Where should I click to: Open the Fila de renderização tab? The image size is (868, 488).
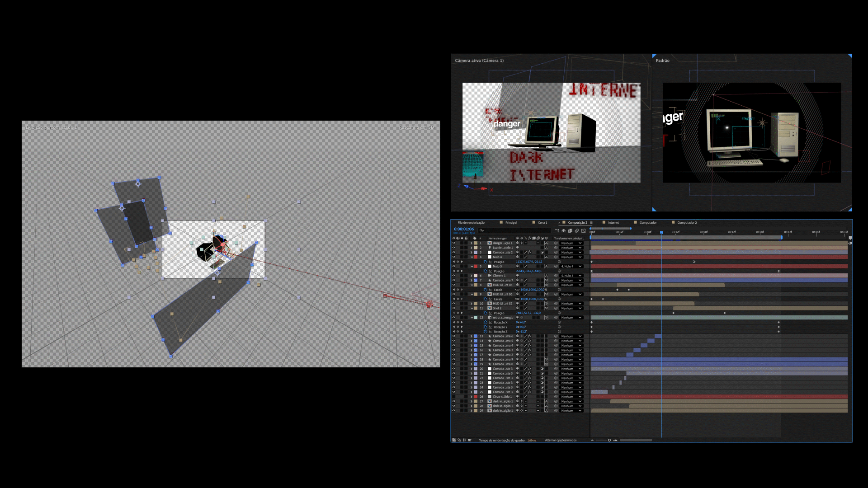coord(471,222)
